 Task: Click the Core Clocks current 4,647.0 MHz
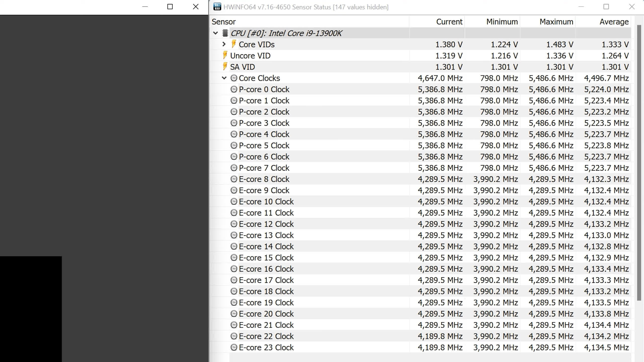pyautogui.click(x=440, y=78)
